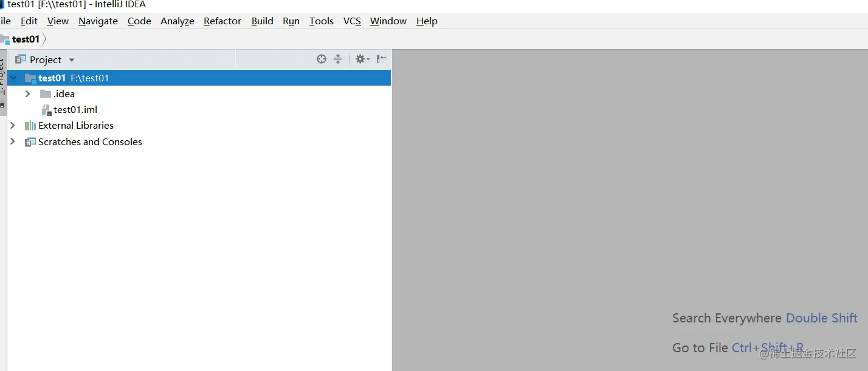Viewport: 868px width, 371px height.
Task: Click the Double Shift shortcut hint
Action: tap(822, 318)
